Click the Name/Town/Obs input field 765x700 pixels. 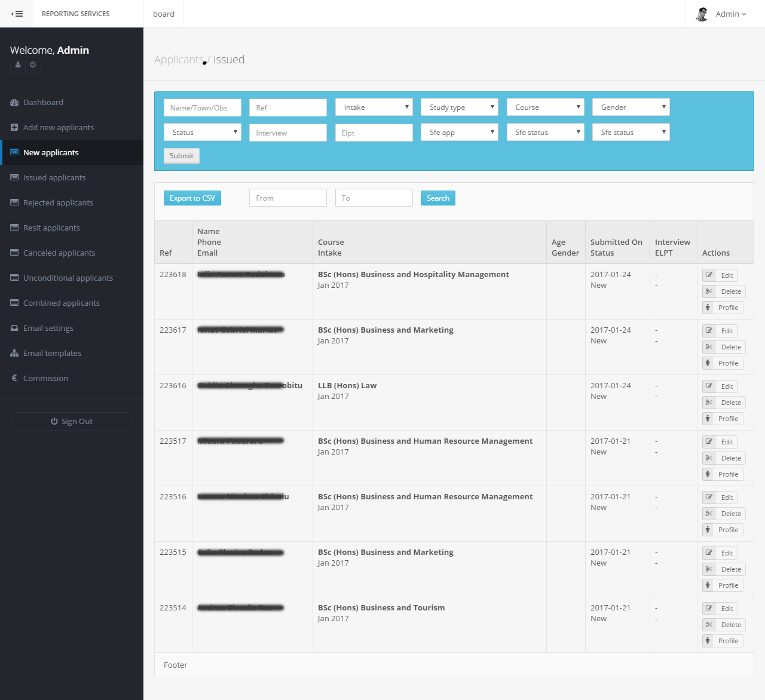tap(203, 108)
